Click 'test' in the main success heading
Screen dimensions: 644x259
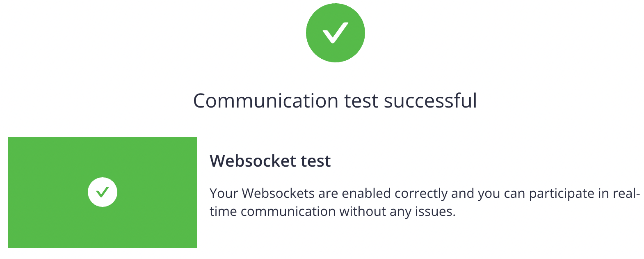(x=361, y=101)
